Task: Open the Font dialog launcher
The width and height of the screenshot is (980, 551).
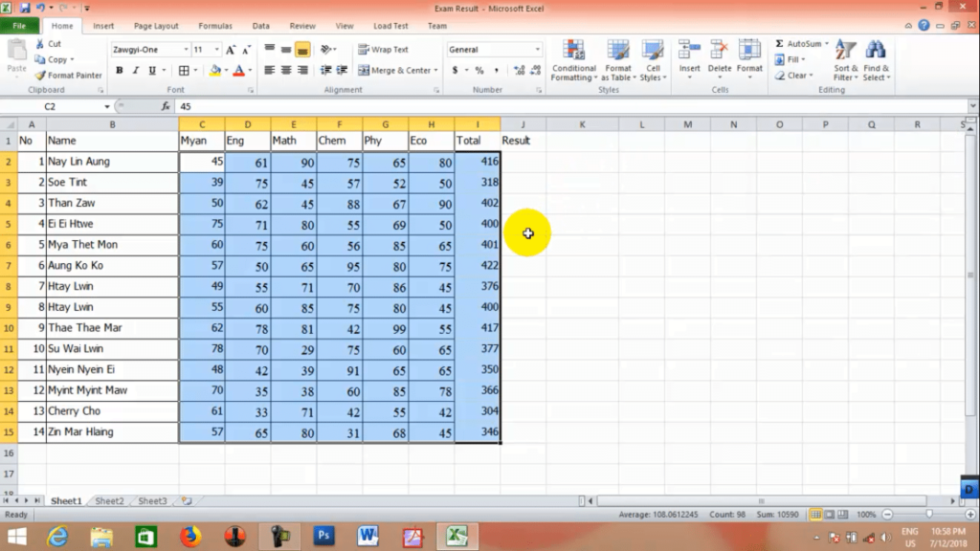Action: pos(251,91)
